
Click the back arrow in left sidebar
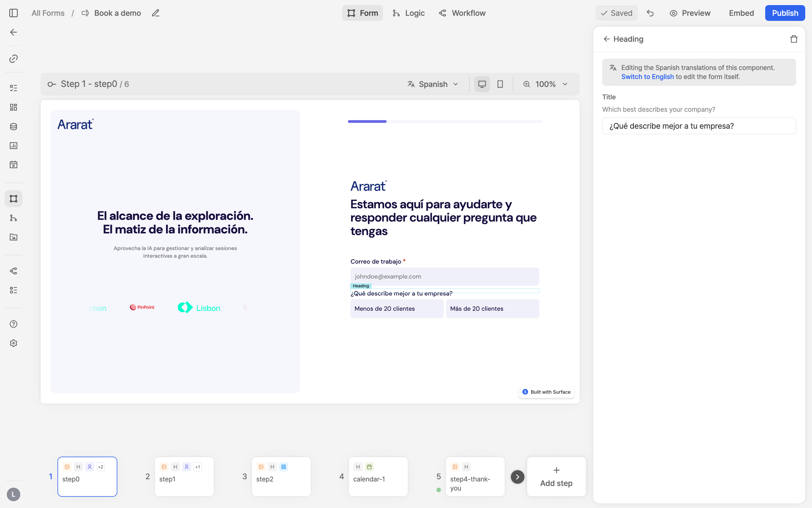click(x=14, y=32)
